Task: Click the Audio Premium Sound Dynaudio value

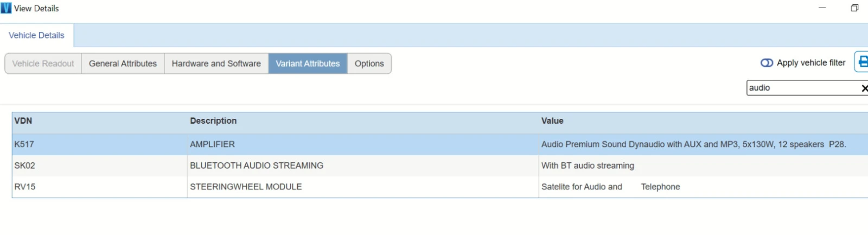Action: point(693,144)
